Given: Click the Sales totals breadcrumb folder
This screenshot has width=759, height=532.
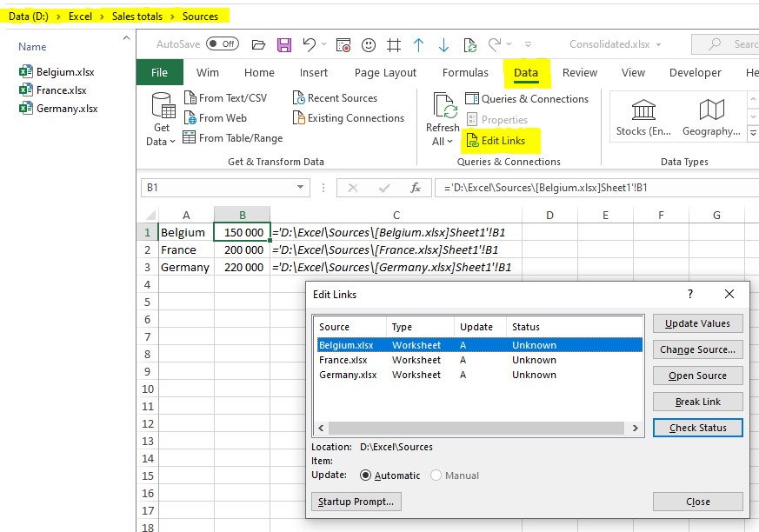Looking at the screenshot, I should coord(137,17).
